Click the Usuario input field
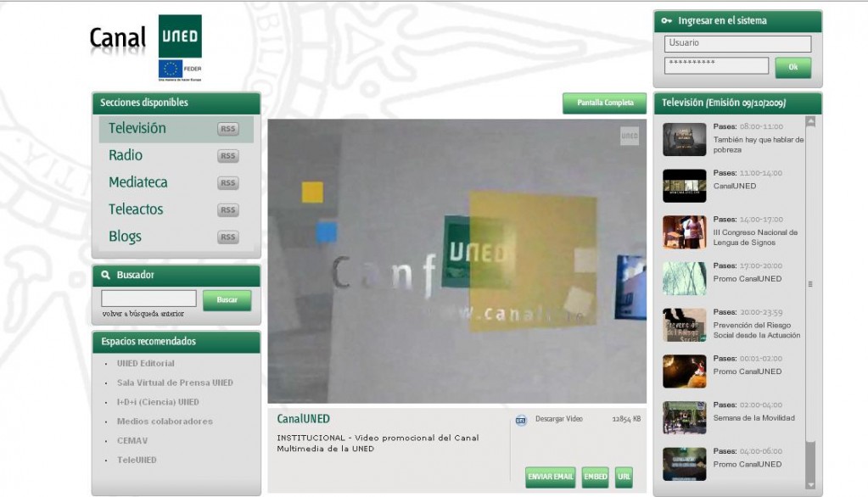 coord(738,44)
